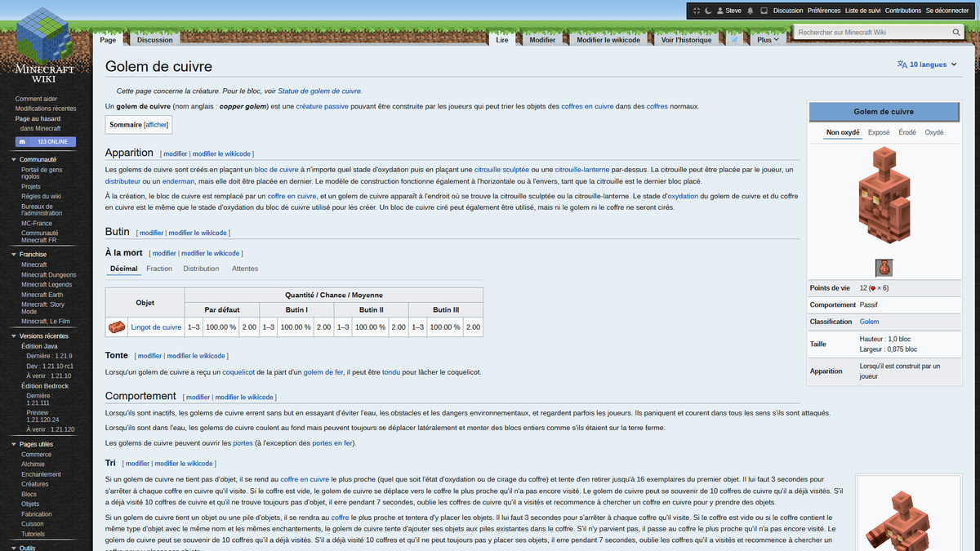Open the Fraction tab in loot table
Image resolution: width=980 pixels, height=551 pixels.
[x=159, y=268]
